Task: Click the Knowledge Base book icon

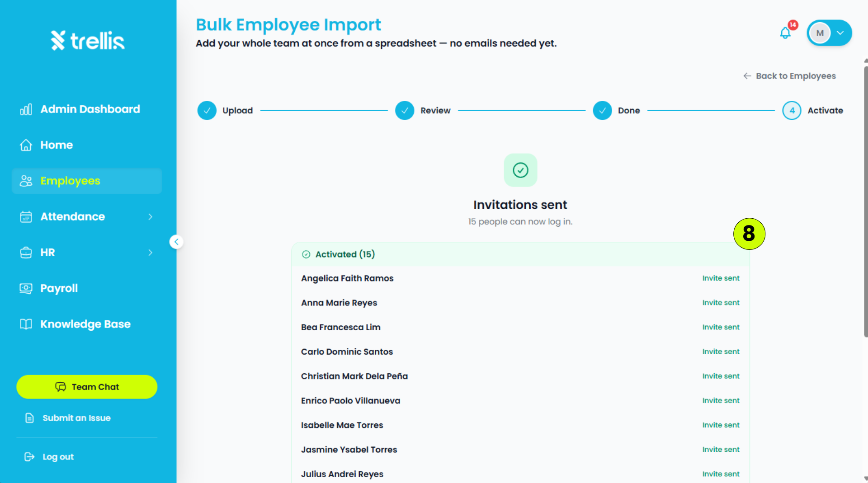Action: (x=26, y=324)
